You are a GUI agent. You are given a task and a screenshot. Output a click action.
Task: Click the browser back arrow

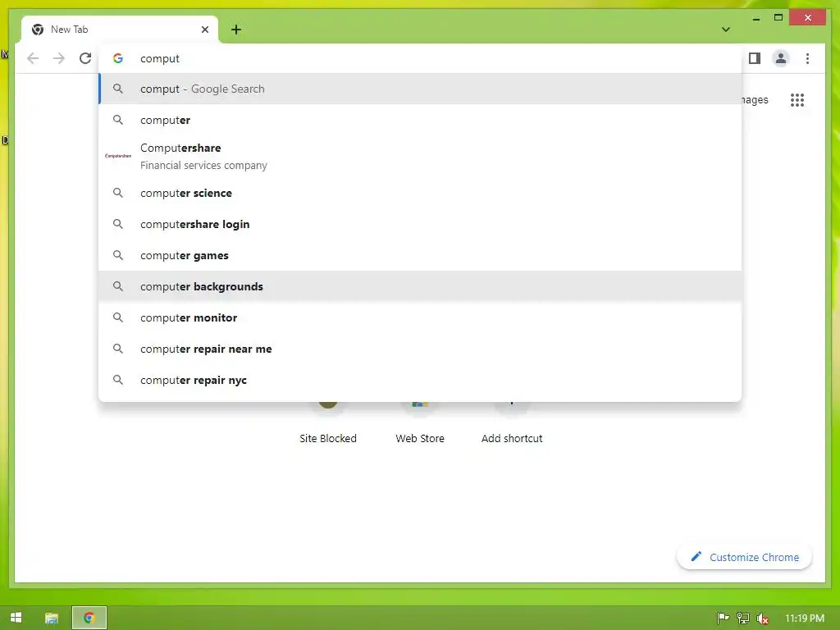(33, 58)
